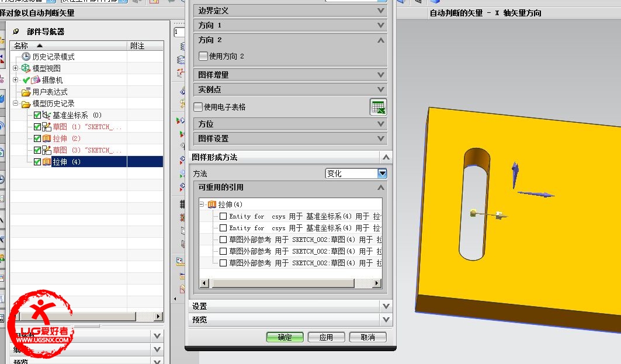
Task: Click the sketch icon of 草图 (3)
Action: tap(47, 150)
